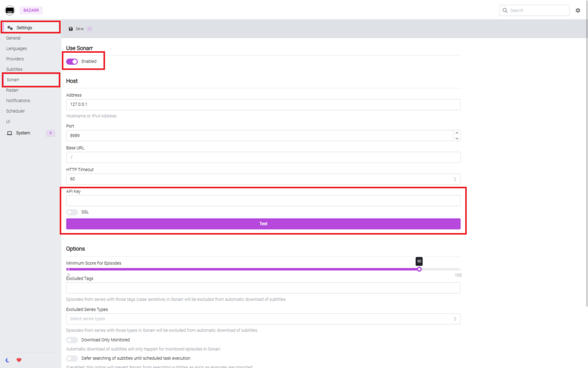Switch theme using the moon icon
Image resolution: width=588 pixels, height=368 pixels.
7,360
